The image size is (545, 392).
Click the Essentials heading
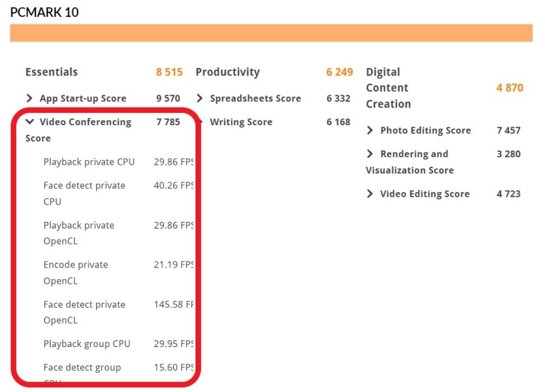point(52,72)
